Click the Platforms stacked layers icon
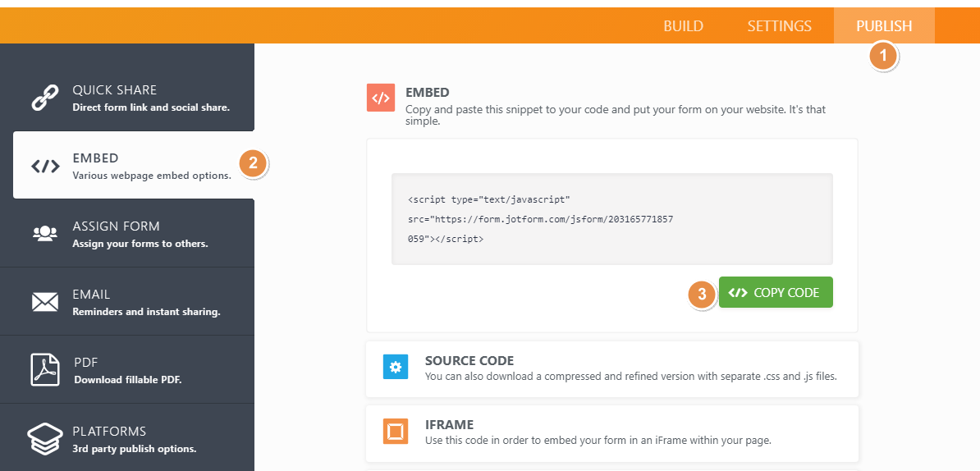 coord(44,439)
